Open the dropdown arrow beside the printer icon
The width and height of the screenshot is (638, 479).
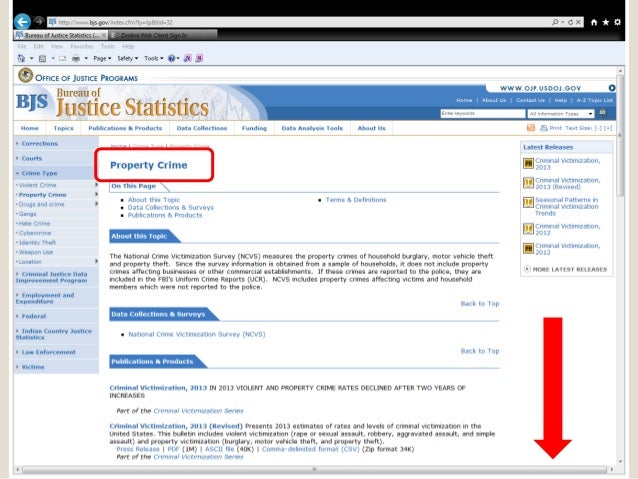86,58
